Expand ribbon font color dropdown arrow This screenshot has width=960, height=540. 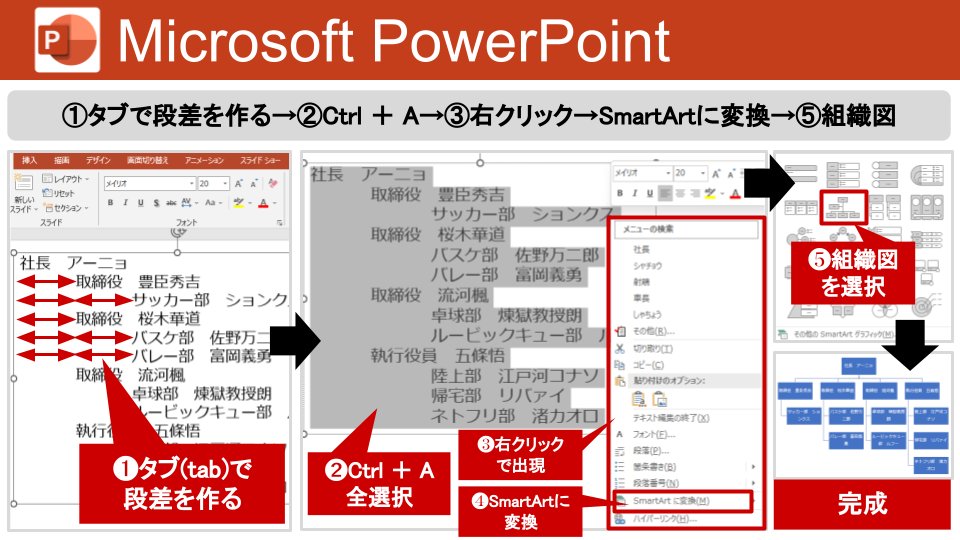pos(274,203)
